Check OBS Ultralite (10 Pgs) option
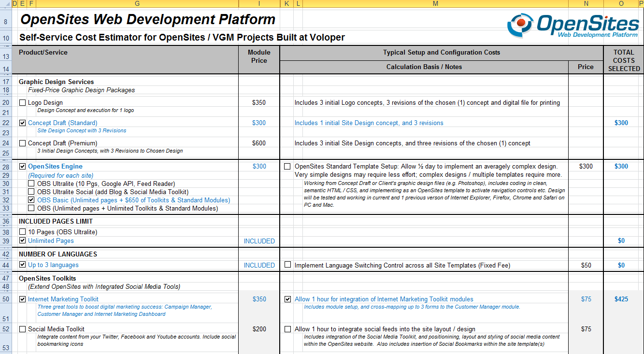644x354 pixels. click(x=31, y=184)
